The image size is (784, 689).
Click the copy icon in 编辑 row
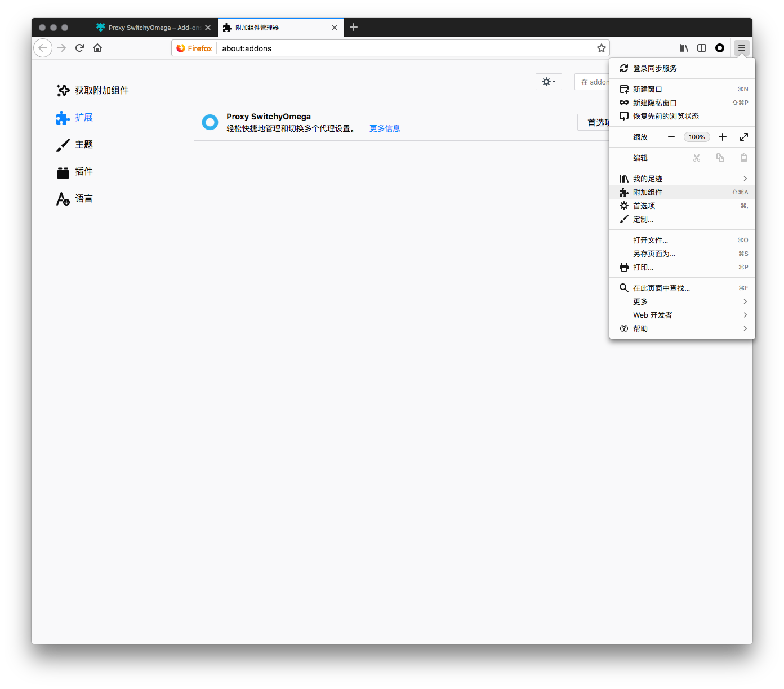tap(720, 158)
